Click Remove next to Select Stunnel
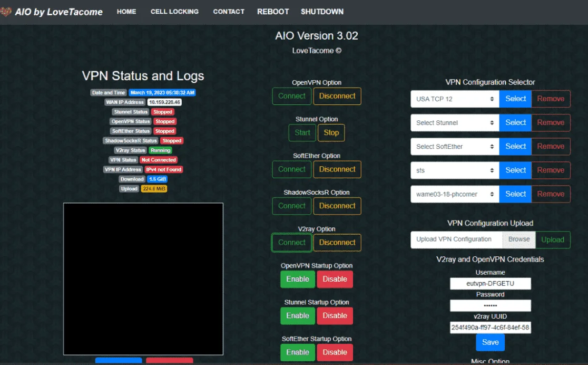Viewport: 588px width, 365px height. [x=551, y=123]
